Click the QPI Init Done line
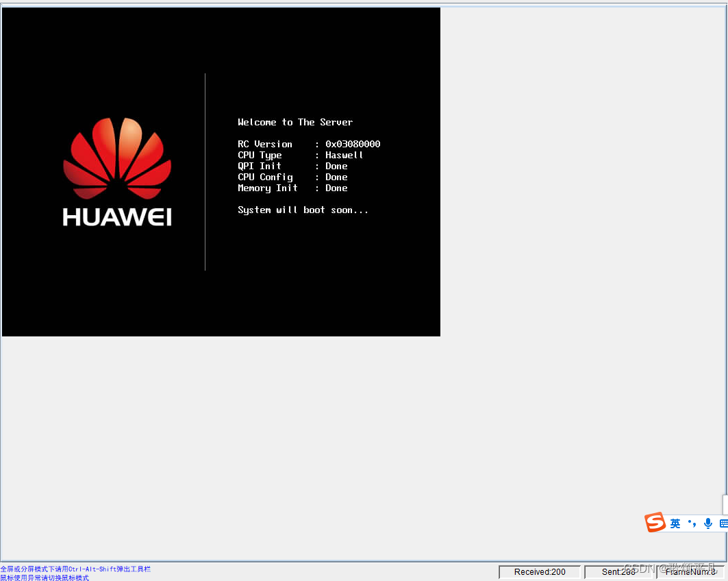Viewport: 728px width, 581px height. click(x=292, y=166)
